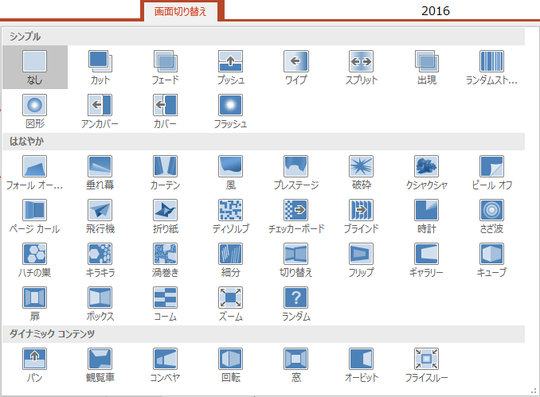The height and width of the screenshot is (397, 540).
Task: Pick the 切り替え transition
Action: click(x=296, y=260)
